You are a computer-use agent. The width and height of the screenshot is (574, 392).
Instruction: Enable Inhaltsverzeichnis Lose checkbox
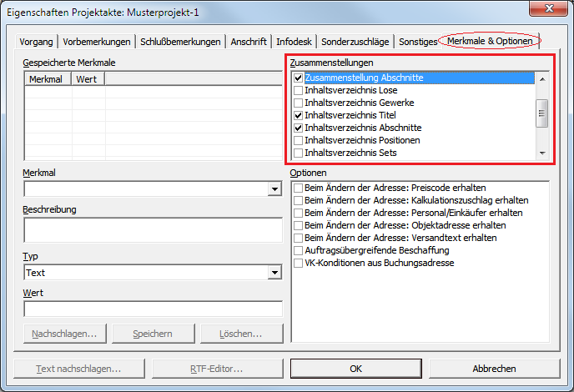tap(298, 90)
